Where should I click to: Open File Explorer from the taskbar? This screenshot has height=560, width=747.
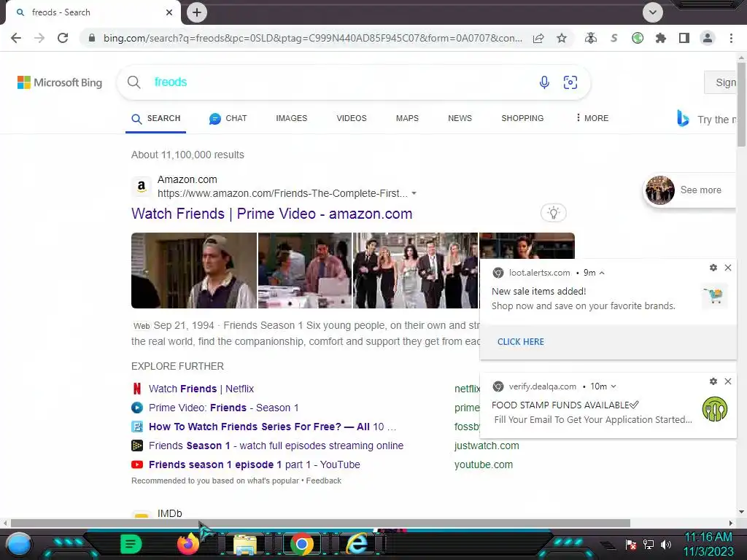pyautogui.click(x=245, y=545)
